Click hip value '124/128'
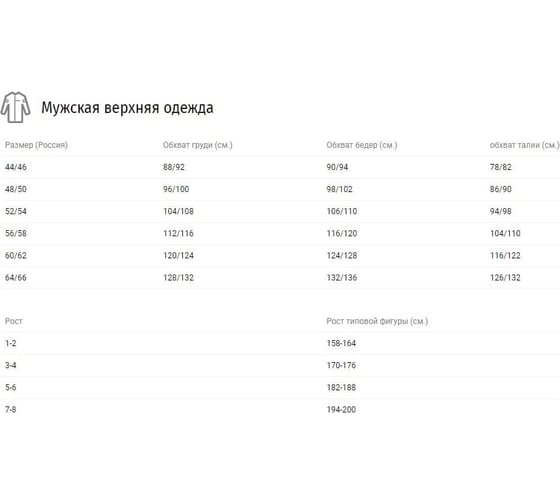 (342, 256)
